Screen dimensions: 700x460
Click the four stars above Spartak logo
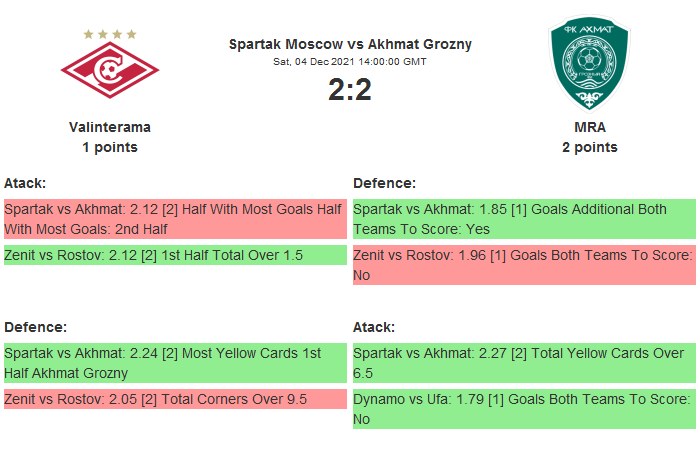[x=110, y=34]
